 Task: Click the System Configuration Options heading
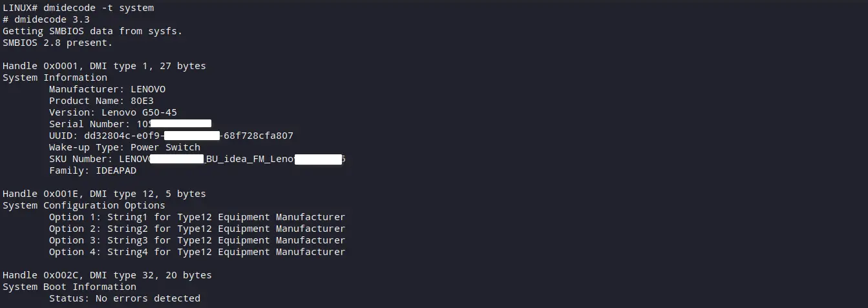(84, 205)
